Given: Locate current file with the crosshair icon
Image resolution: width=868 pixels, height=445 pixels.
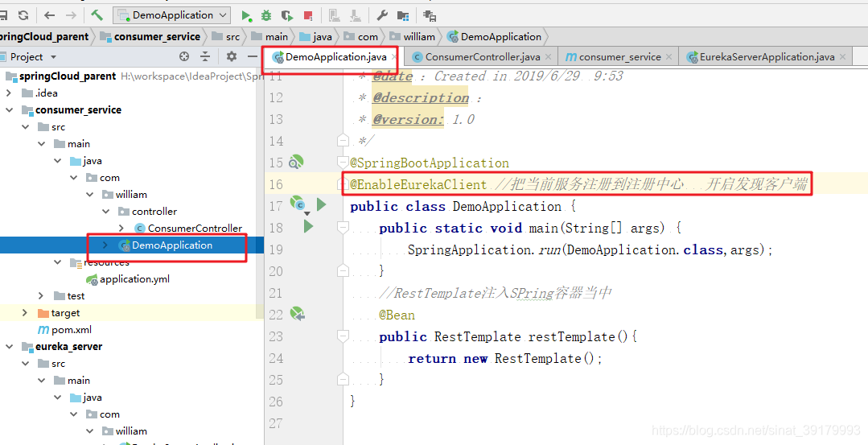Looking at the screenshot, I should tap(184, 56).
